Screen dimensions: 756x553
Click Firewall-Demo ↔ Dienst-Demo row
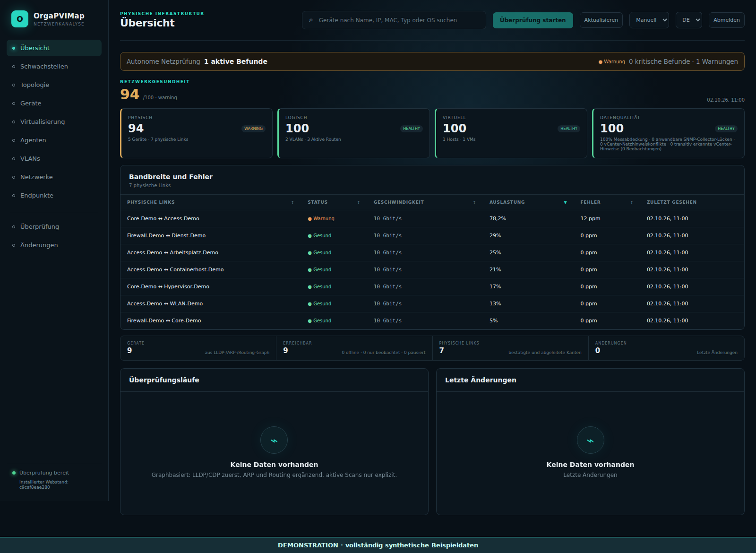tap(432, 236)
